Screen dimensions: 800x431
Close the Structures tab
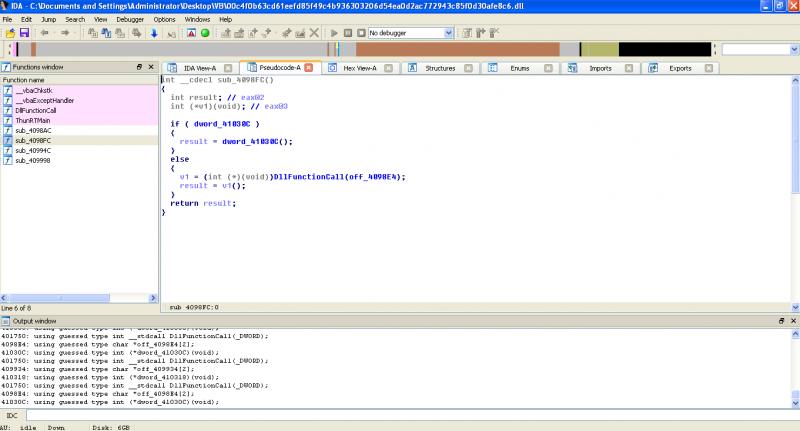[468, 68]
